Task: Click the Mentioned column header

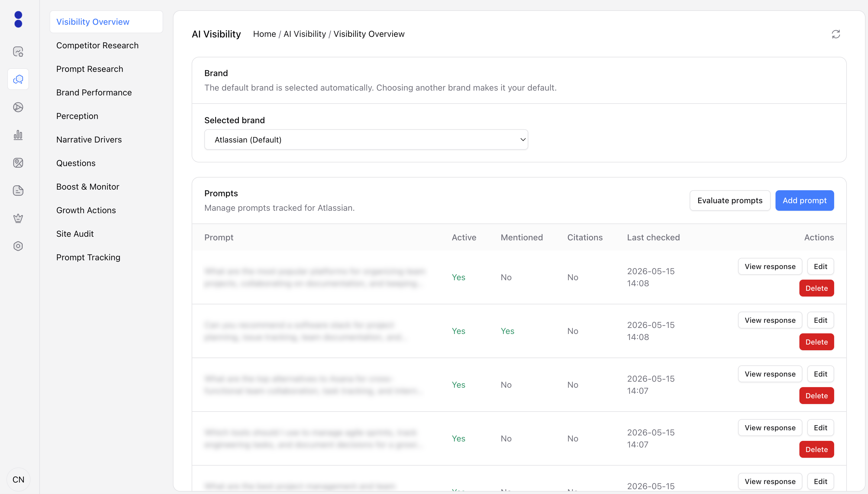Action: (x=522, y=238)
